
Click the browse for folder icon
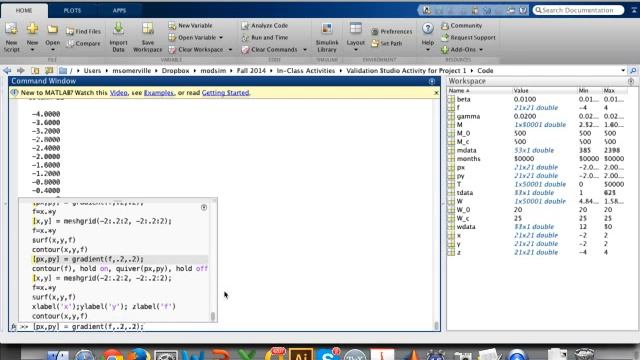pos(49,71)
